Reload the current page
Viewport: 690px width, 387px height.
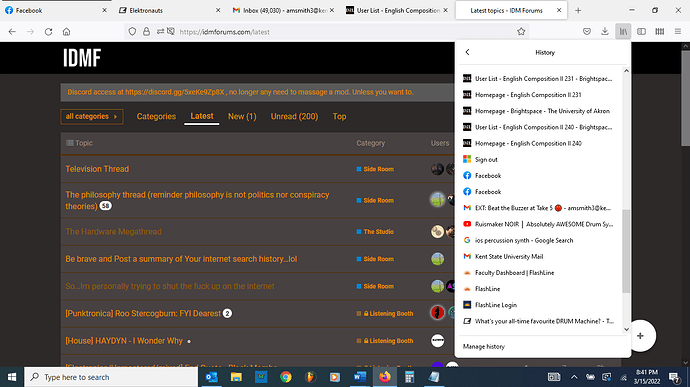pyautogui.click(x=48, y=32)
